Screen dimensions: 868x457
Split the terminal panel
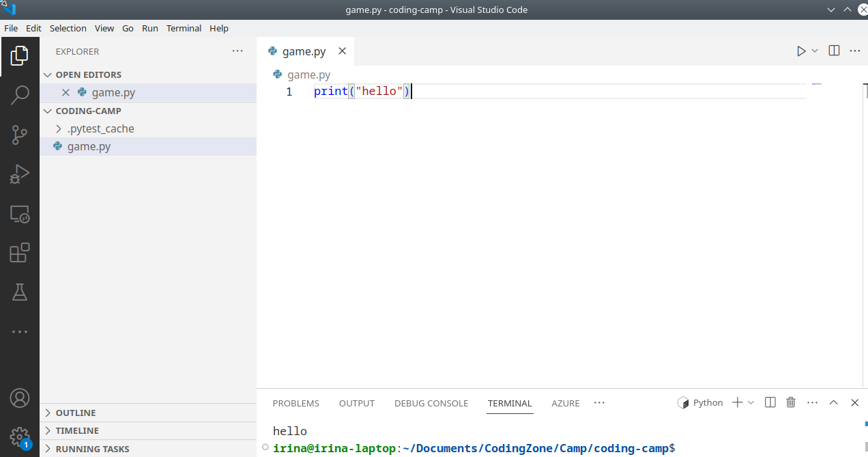(770, 403)
